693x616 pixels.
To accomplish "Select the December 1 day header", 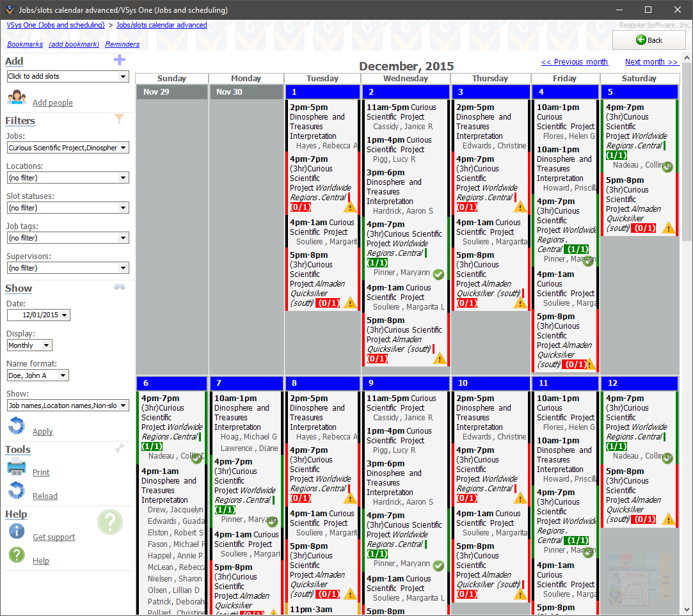I will coord(323,92).
